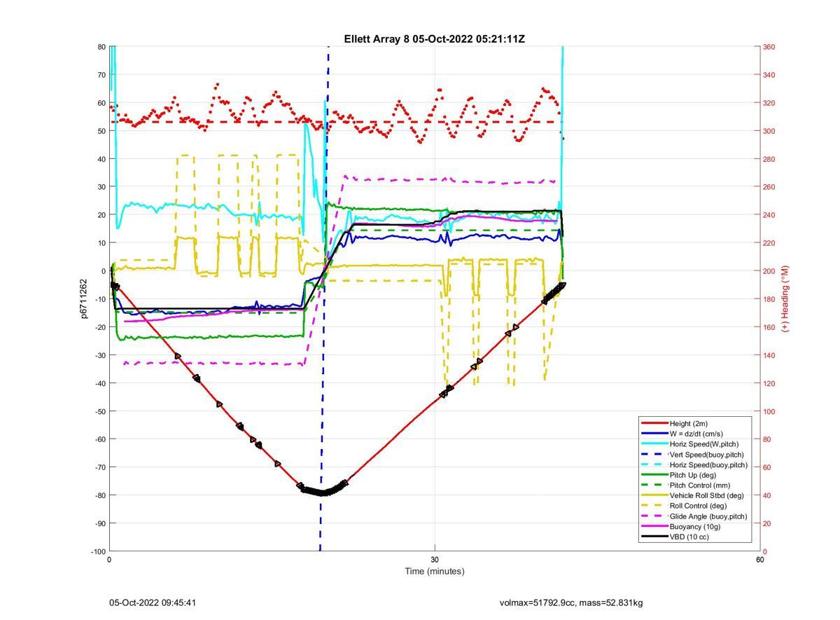This screenshot has width=840, height=620.
Task: Click the '10' tick on the left axis
Action: coord(101,243)
